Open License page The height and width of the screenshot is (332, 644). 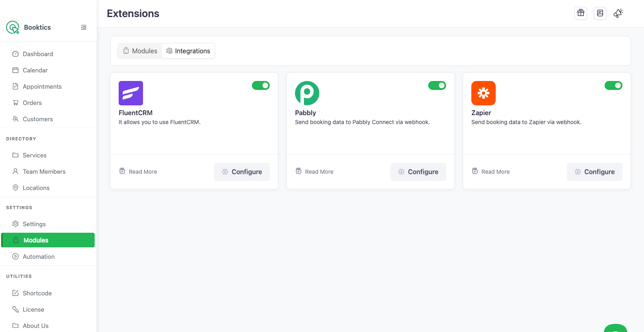48,309
